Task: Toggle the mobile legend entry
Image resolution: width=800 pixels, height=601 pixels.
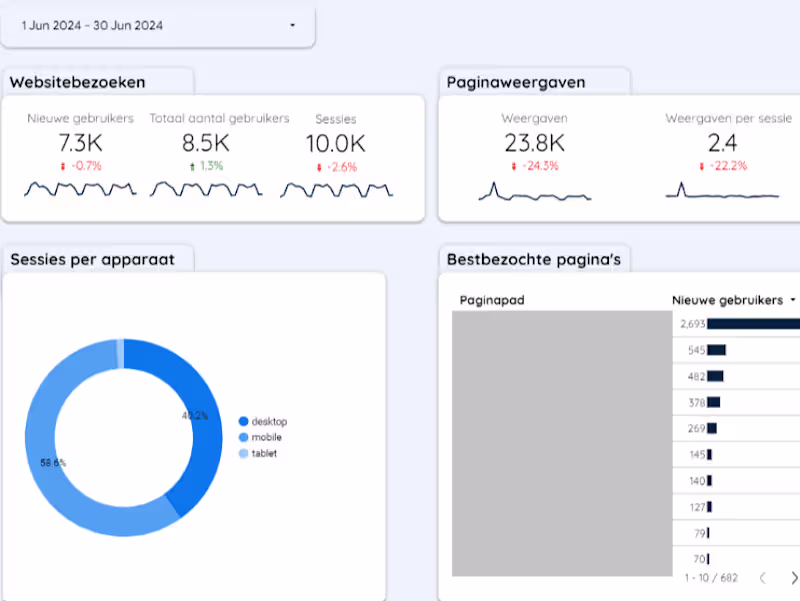Action: click(261, 437)
